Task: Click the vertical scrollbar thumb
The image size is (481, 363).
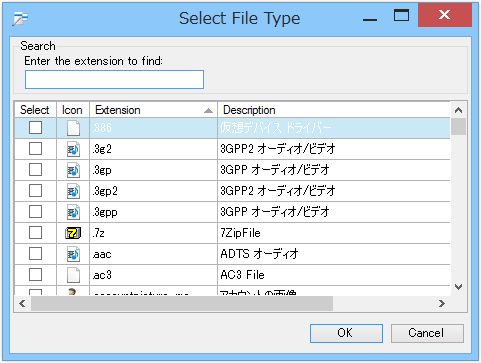Action: click(x=459, y=127)
